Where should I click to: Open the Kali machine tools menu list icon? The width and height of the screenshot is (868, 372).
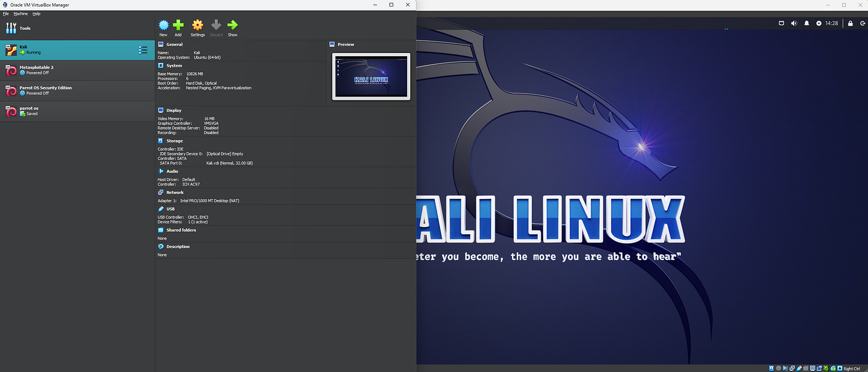point(143,50)
